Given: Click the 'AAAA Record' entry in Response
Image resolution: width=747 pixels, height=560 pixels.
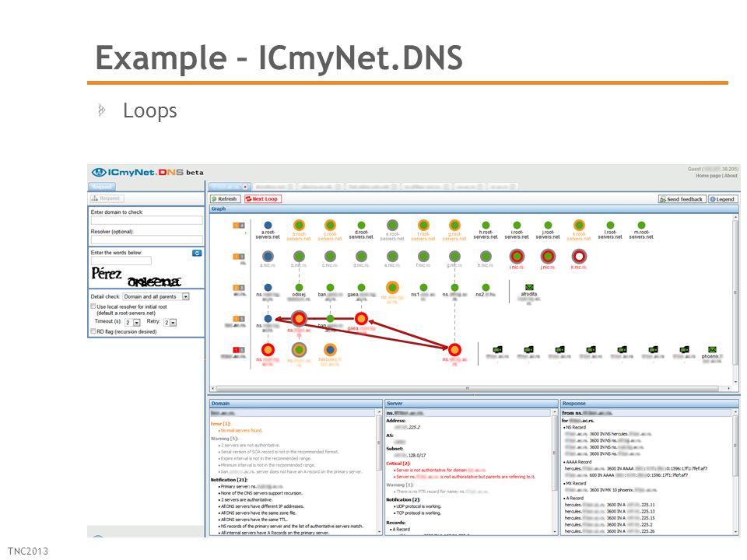Looking at the screenshot, I should [578, 462].
